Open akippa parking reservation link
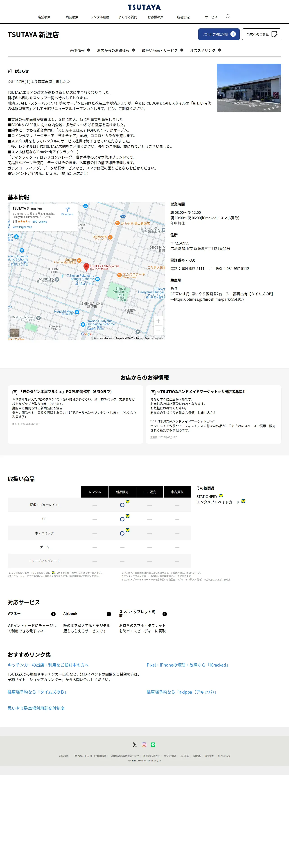This screenshot has width=289, height=868. pos(182,692)
